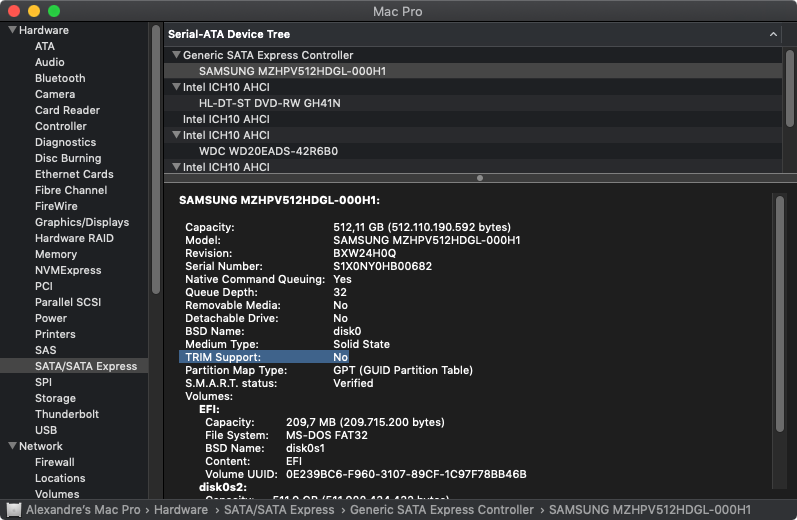Image resolution: width=797 pixels, height=520 pixels.
Task: Collapse the Network section in sidebar
Action: tap(13, 446)
